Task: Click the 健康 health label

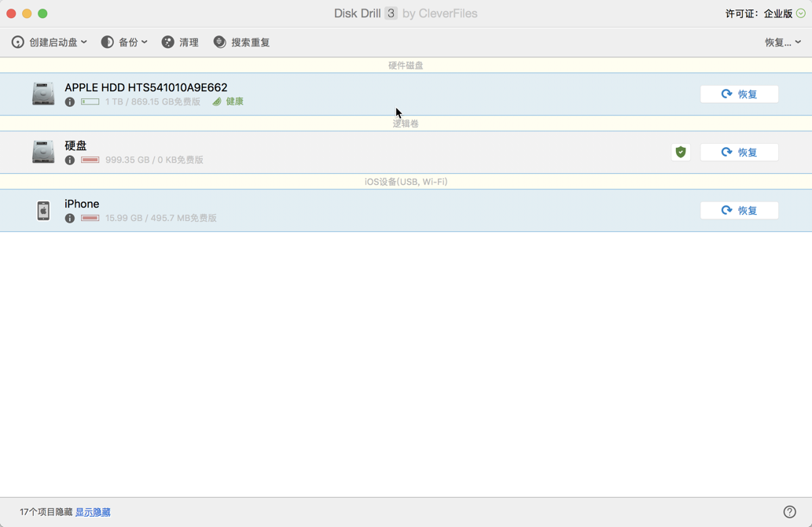Action: [234, 101]
